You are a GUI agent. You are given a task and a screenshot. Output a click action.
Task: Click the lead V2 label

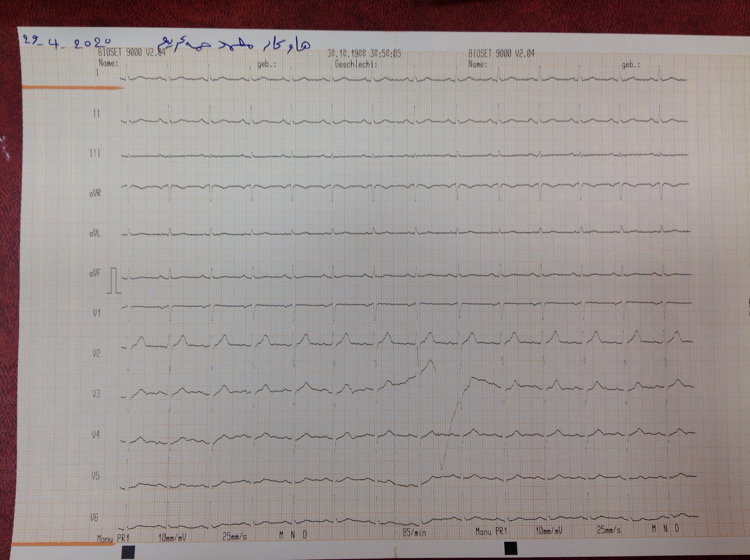coord(97,353)
